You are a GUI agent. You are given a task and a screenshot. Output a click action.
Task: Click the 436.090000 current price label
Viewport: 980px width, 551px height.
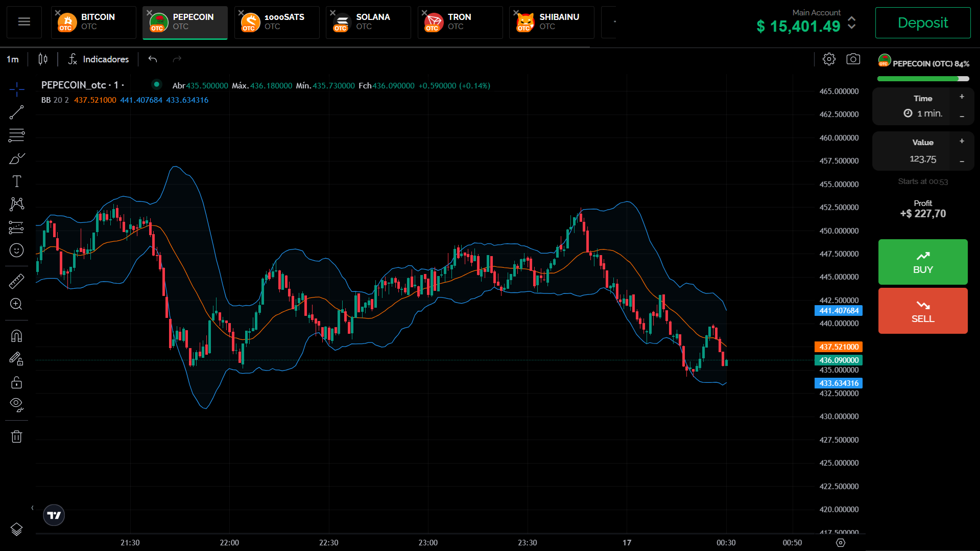[x=839, y=360]
